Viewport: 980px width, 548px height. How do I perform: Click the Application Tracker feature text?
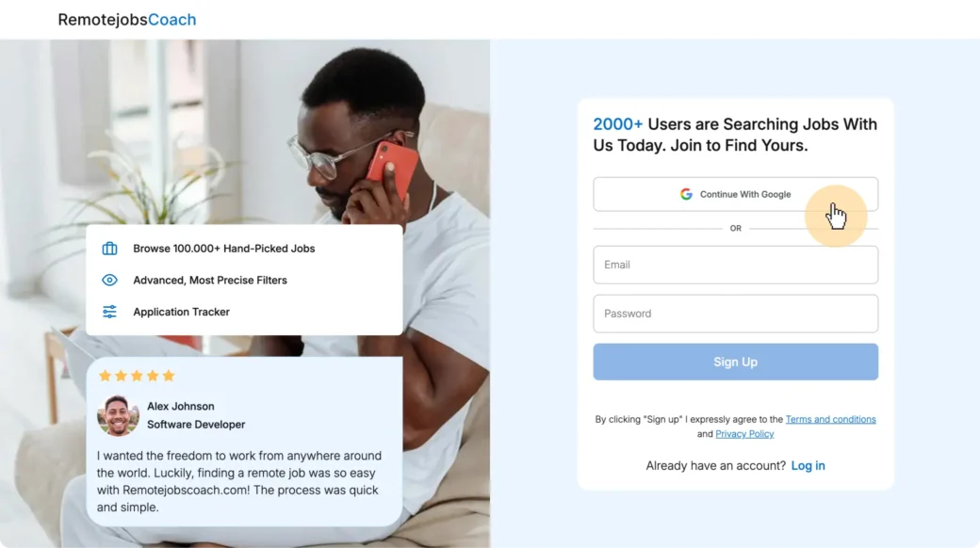point(181,312)
